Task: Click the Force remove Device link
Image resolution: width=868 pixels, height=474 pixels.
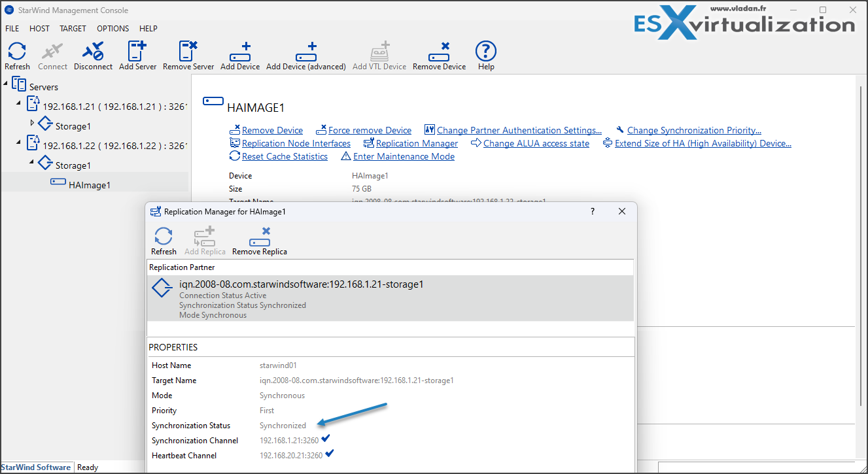Action: (370, 130)
